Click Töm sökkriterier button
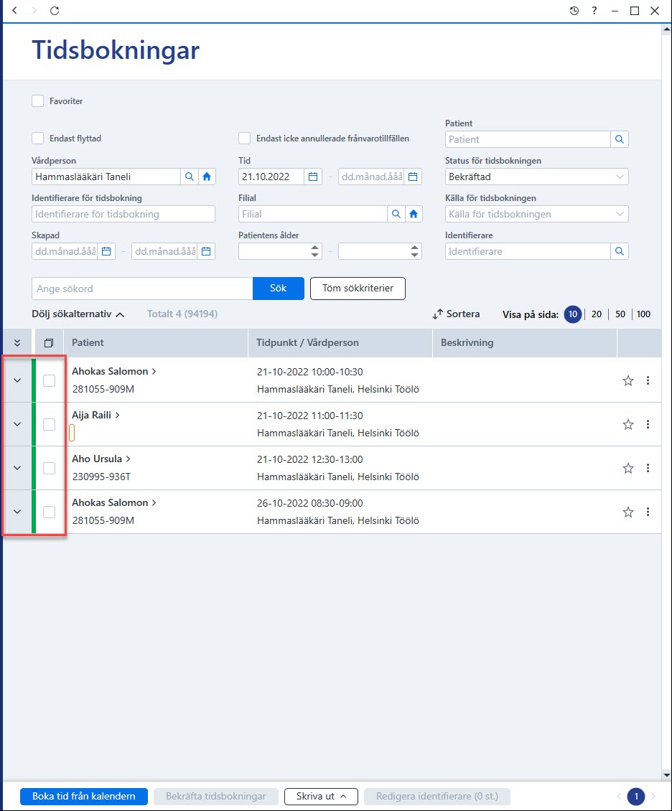The height and width of the screenshot is (811, 672). pyautogui.click(x=358, y=289)
